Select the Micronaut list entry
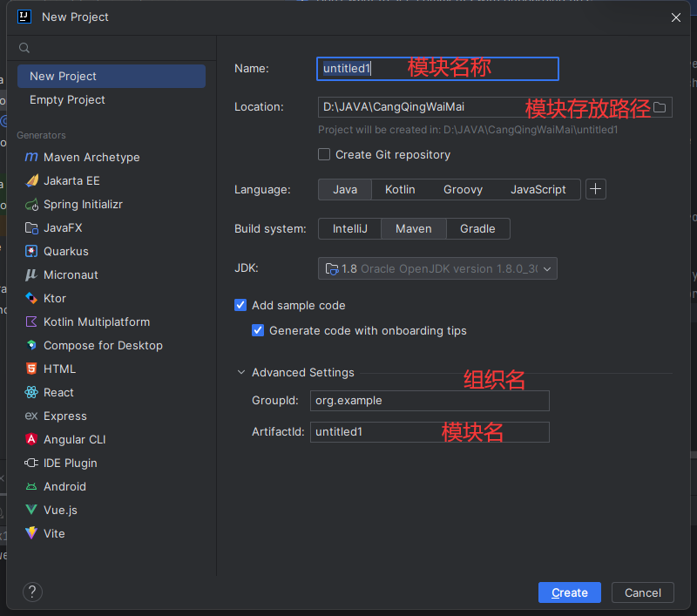The width and height of the screenshot is (697, 616). (x=112, y=274)
